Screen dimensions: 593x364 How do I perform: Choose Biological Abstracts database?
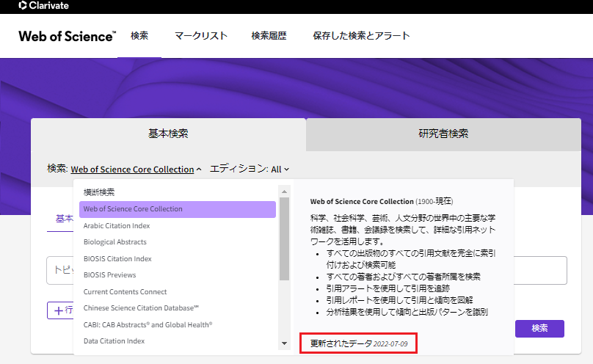point(115,242)
